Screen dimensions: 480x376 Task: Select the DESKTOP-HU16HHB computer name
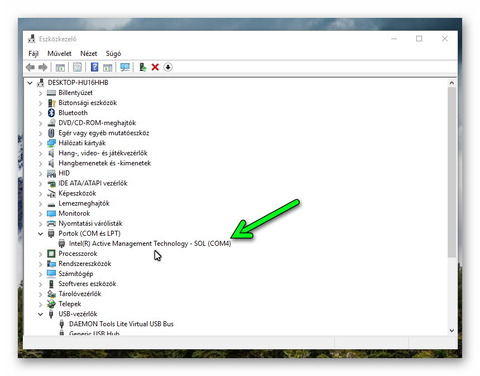point(78,83)
